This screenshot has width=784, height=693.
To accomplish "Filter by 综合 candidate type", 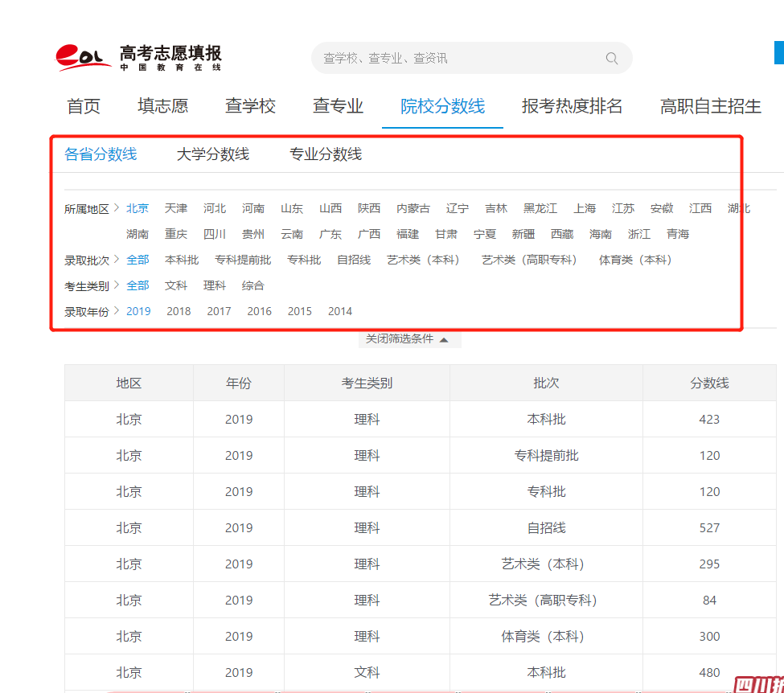I will point(253,285).
